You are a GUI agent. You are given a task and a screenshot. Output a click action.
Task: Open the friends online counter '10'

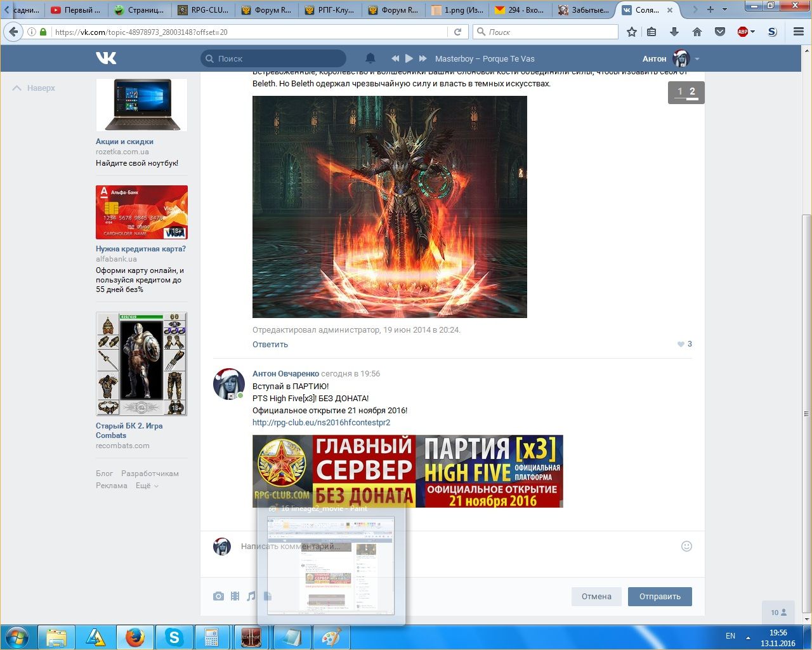pyautogui.click(x=778, y=613)
